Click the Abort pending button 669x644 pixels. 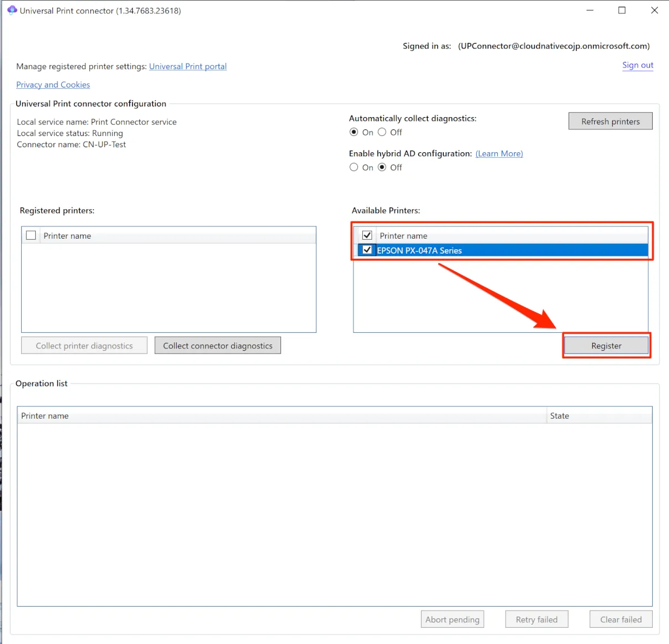452,619
